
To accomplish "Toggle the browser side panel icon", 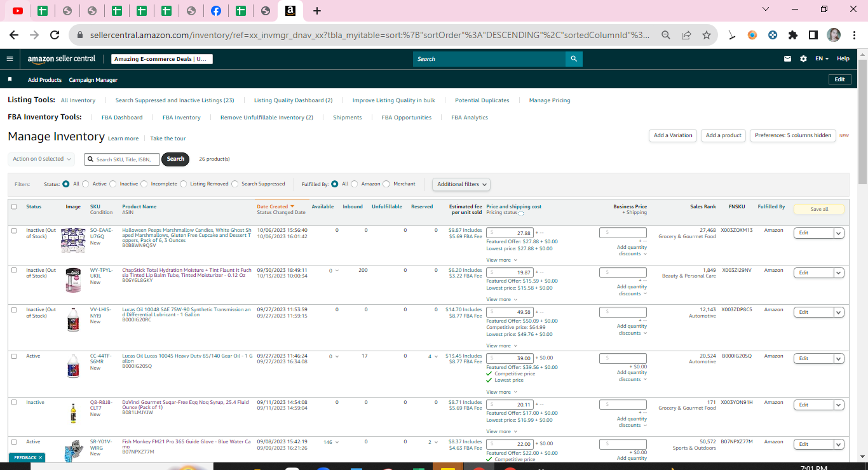I will click(813, 36).
